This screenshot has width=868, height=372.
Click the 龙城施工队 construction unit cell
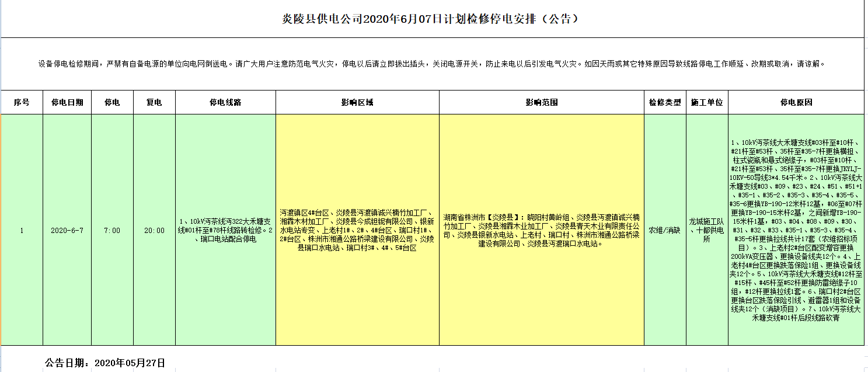(x=706, y=230)
